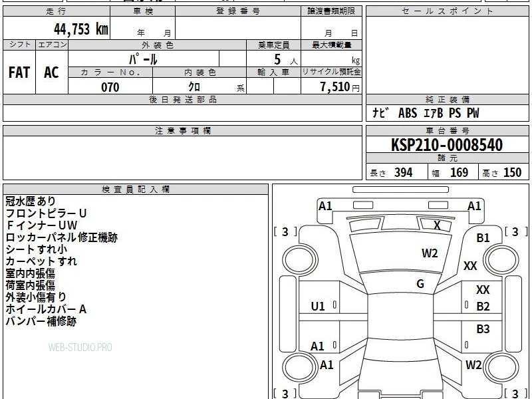The image size is (532, 399).
Task: Click the B2 damage mark on diagram
Action: [483, 307]
